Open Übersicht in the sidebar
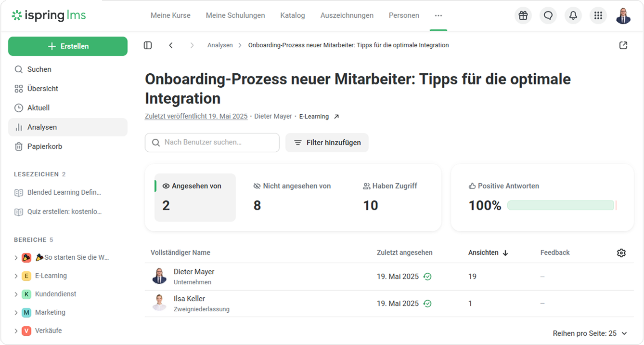Viewport: 644px width, 345px height. pos(68,89)
